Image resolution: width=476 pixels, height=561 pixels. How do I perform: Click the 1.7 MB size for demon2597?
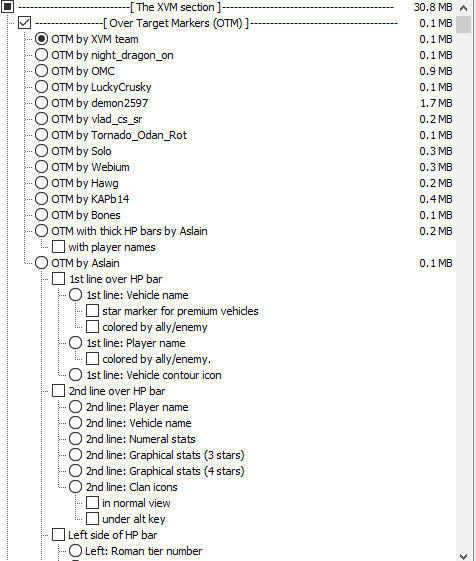[436, 103]
